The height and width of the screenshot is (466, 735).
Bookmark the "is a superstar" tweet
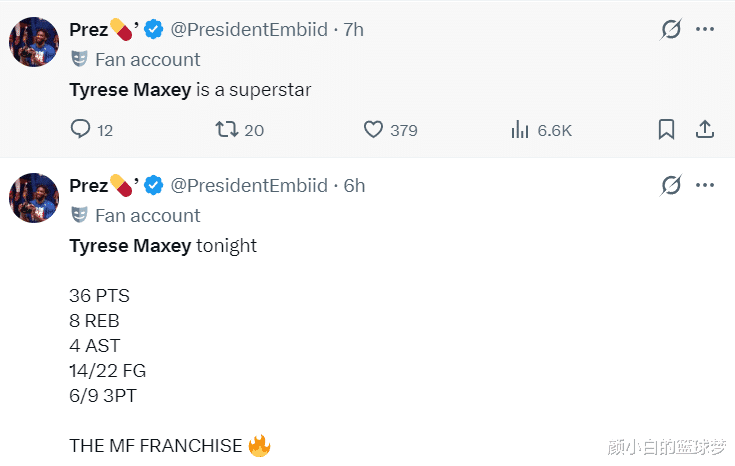point(666,130)
